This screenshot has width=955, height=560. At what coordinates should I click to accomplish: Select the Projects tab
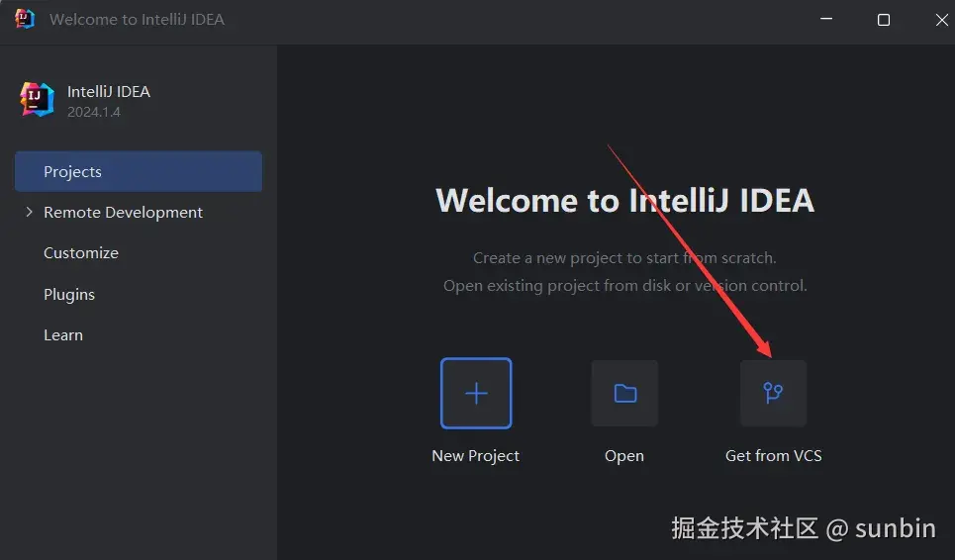(x=139, y=171)
